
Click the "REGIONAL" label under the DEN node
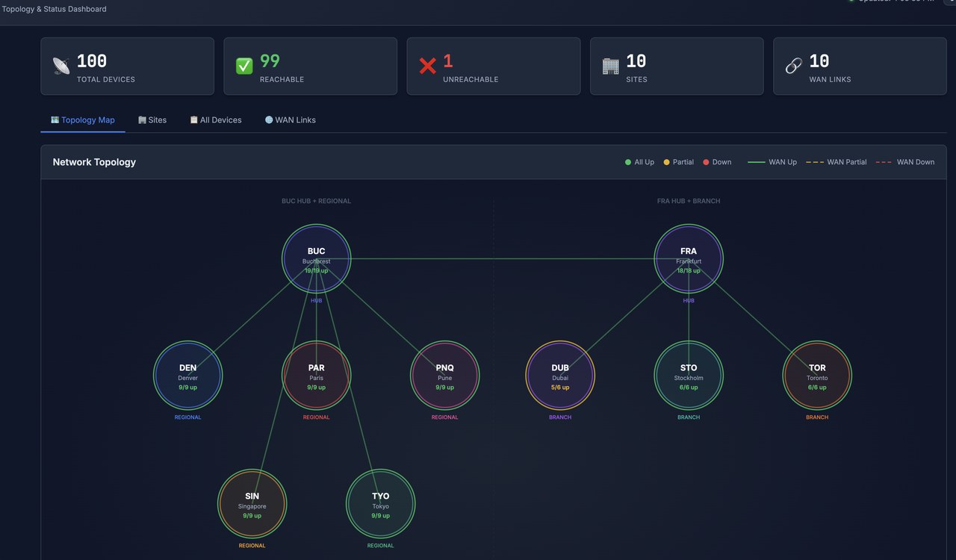188,417
